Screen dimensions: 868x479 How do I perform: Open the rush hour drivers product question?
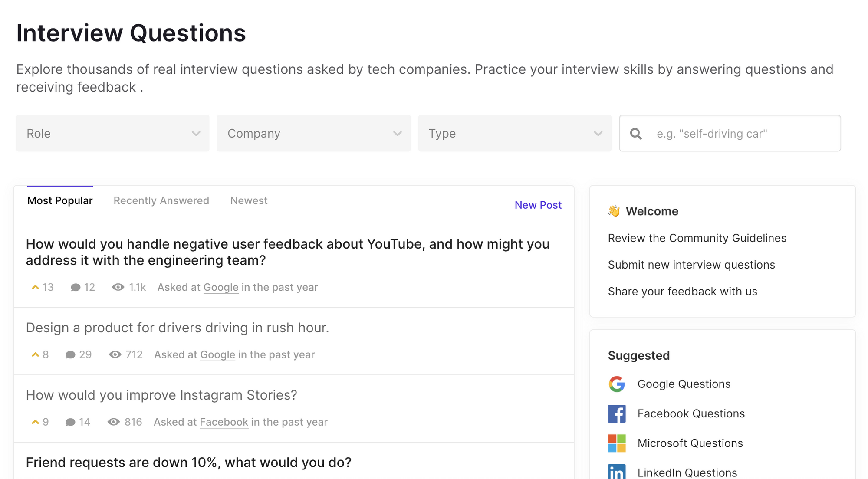click(178, 328)
